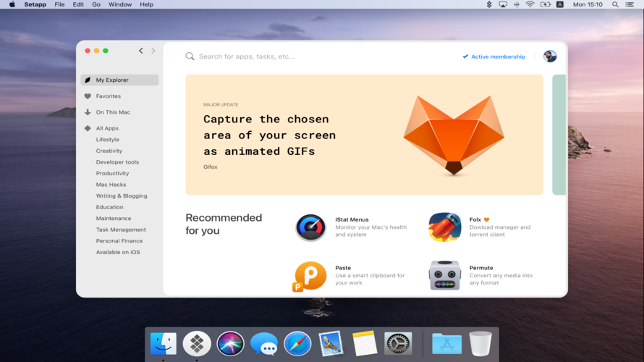
Task: Click the Favorites heart icon
Action: pyautogui.click(x=88, y=96)
